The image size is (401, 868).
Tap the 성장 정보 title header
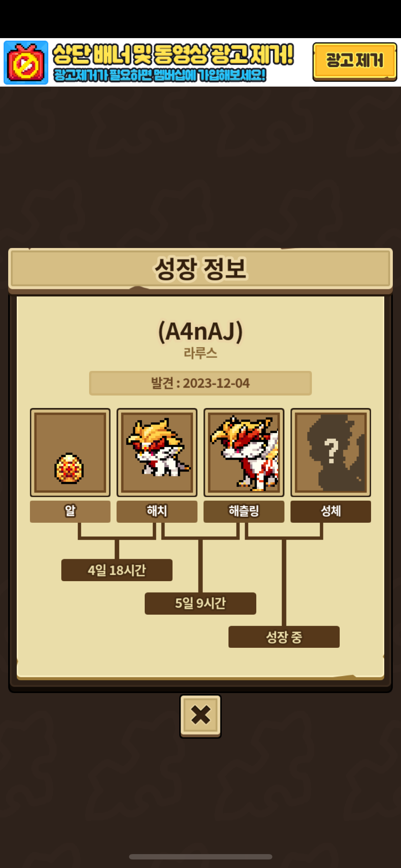pyautogui.click(x=200, y=269)
